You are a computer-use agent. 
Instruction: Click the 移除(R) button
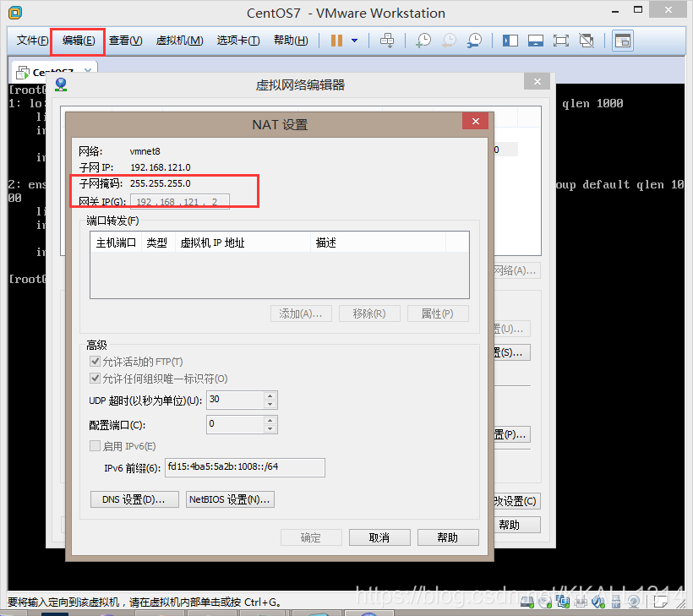tap(369, 313)
